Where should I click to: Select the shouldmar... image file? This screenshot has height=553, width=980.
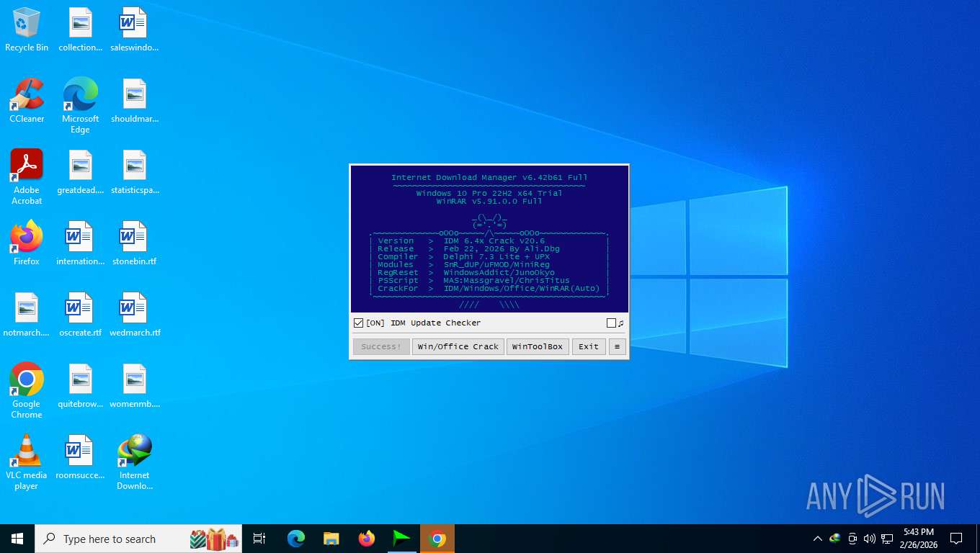pos(135,101)
